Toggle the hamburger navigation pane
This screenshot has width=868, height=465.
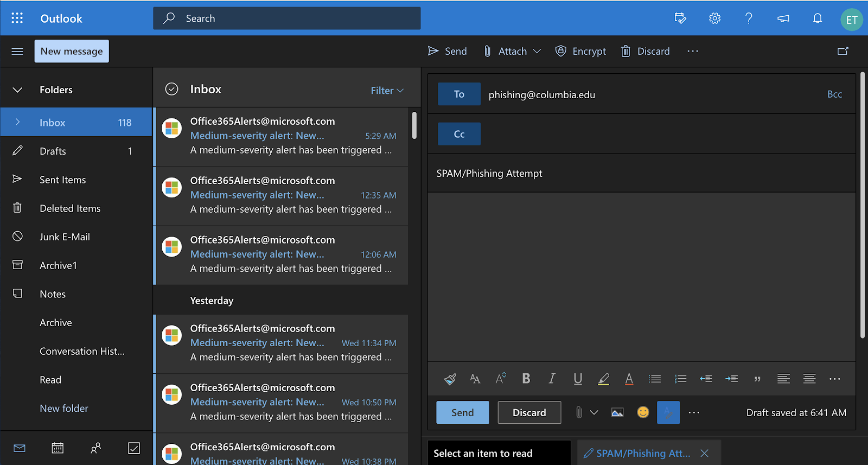tap(17, 51)
